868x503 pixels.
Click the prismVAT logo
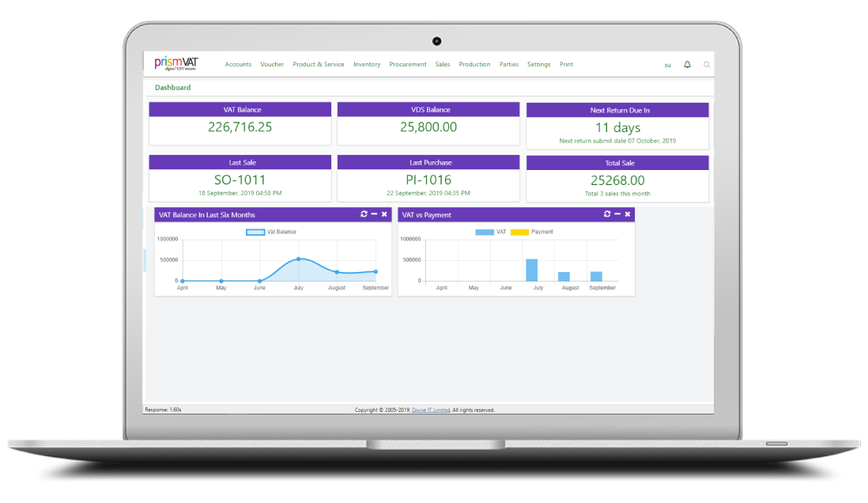coord(176,64)
